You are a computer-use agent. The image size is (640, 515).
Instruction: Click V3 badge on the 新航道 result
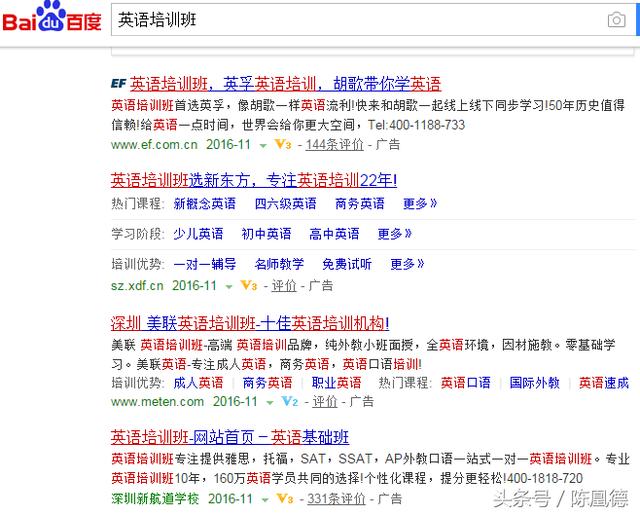pos(284,498)
